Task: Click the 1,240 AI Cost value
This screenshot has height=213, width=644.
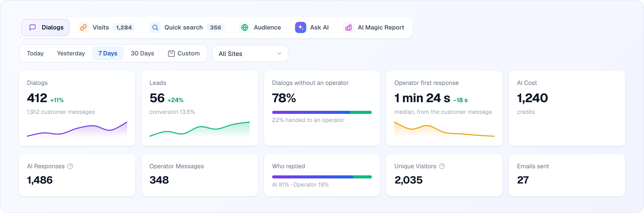Action: [533, 98]
